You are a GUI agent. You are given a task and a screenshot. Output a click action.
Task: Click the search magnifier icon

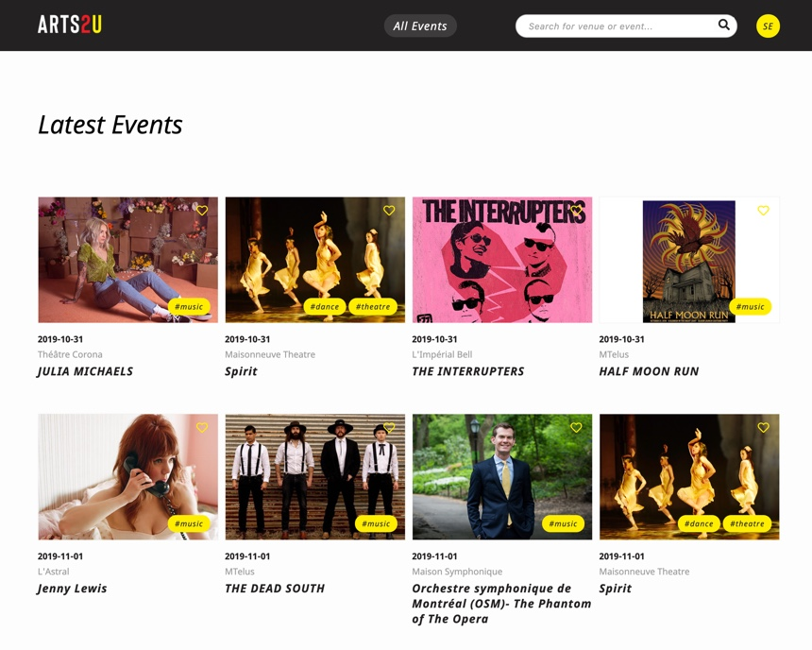pos(723,25)
